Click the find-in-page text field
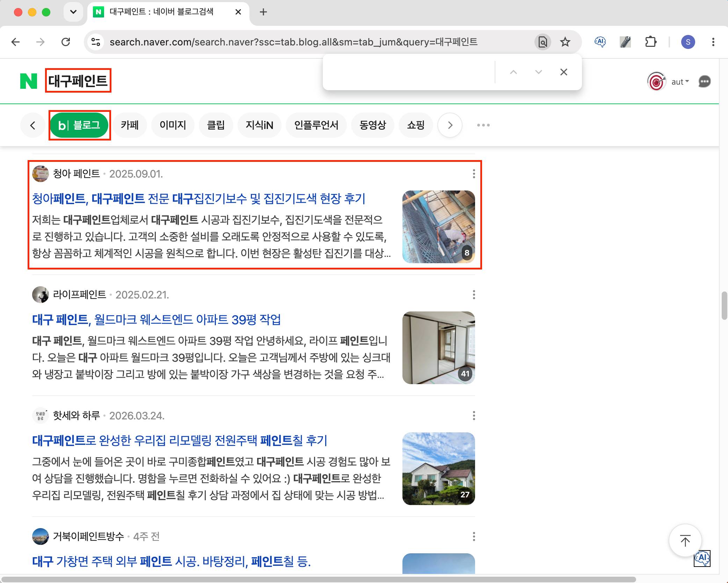 (x=409, y=72)
